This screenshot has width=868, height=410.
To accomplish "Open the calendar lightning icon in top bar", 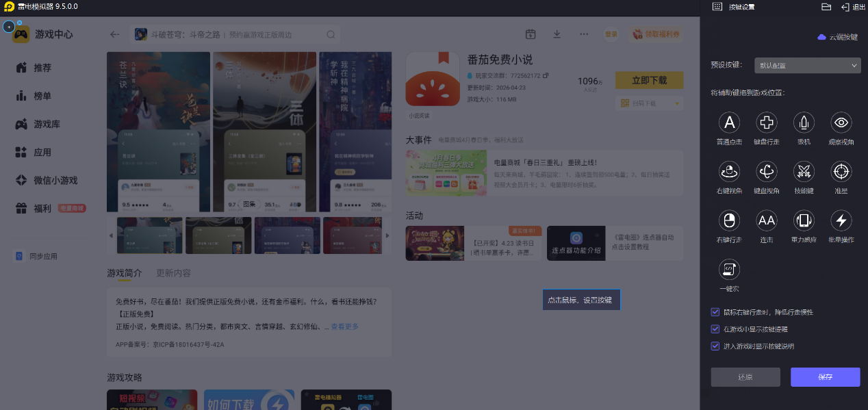I will pos(531,34).
